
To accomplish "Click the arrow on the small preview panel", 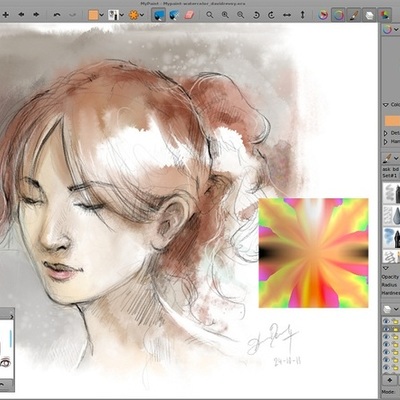I will (11, 317).
